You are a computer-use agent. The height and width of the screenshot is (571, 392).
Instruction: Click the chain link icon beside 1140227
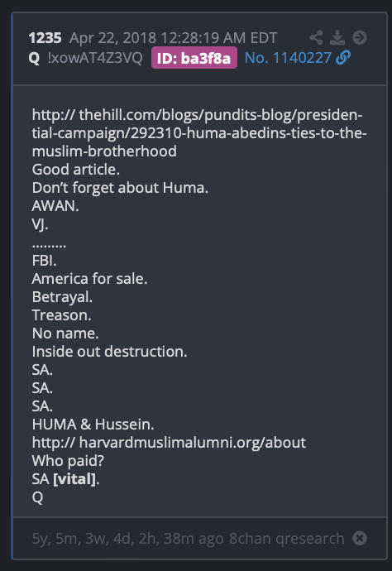(343, 58)
